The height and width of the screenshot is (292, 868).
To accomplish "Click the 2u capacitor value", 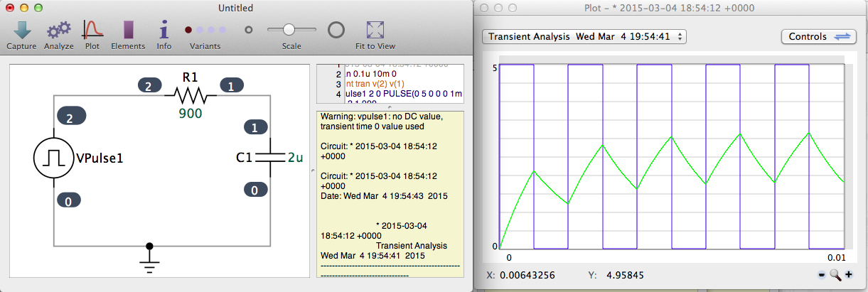I will pyautogui.click(x=295, y=158).
